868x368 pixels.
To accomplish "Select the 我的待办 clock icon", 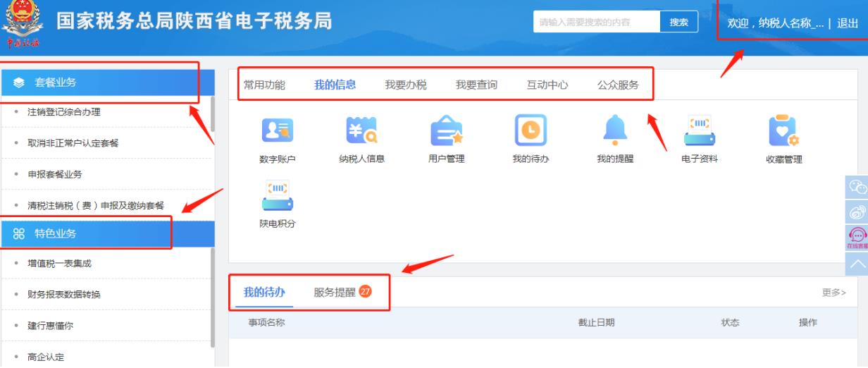I will [531, 130].
